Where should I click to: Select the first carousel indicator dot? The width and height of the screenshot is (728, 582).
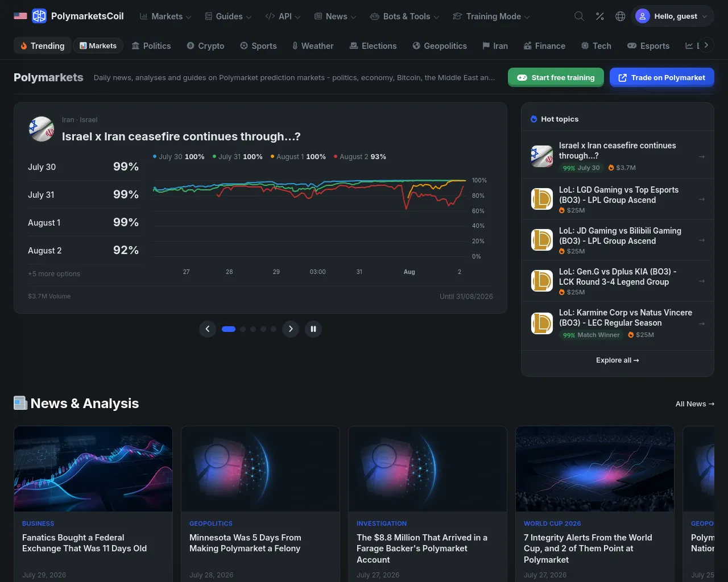(x=229, y=329)
